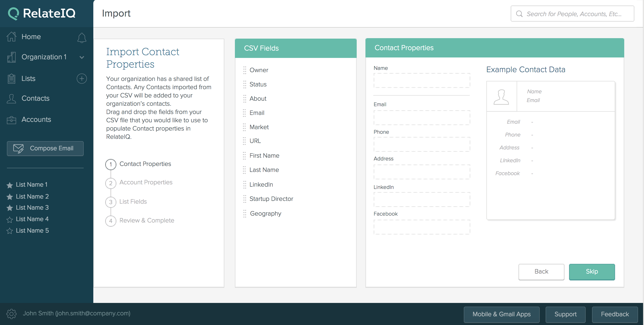Open the Accounts menu item
The image size is (644, 325).
click(x=36, y=120)
